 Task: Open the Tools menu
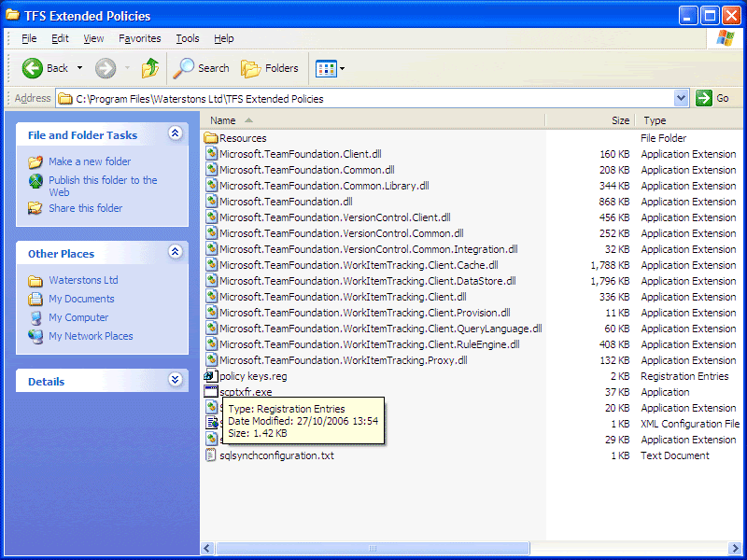tap(188, 38)
